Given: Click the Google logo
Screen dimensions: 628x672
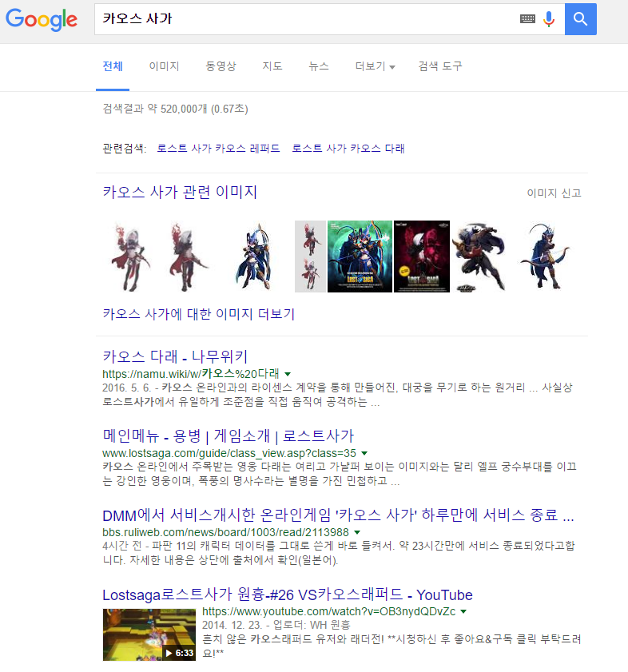Looking at the screenshot, I should (x=42, y=20).
